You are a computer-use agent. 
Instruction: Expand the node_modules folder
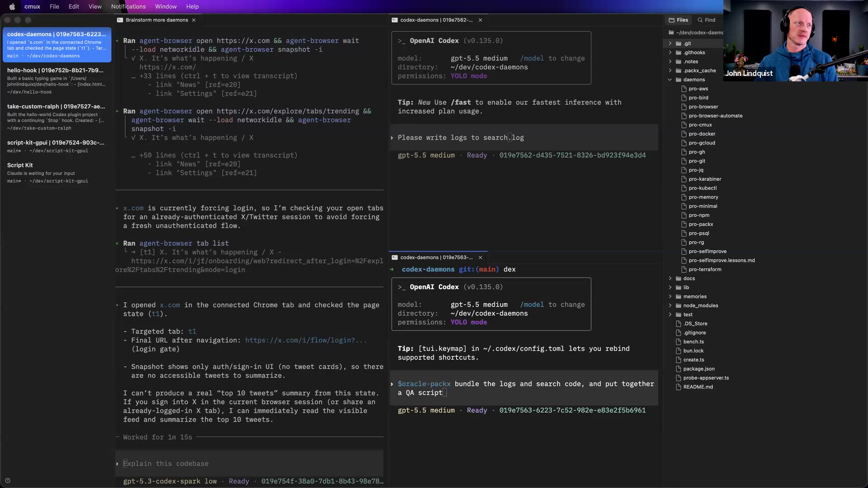point(670,305)
